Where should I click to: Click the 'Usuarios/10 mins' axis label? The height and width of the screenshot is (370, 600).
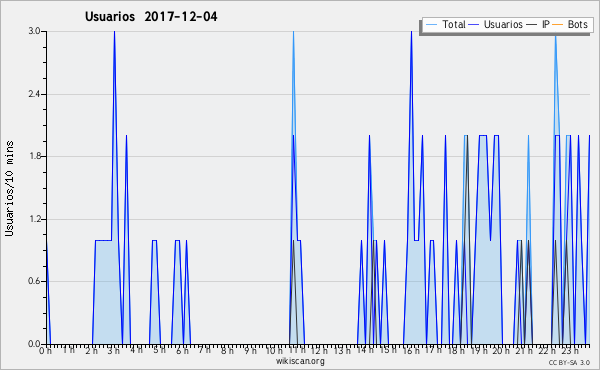9,188
